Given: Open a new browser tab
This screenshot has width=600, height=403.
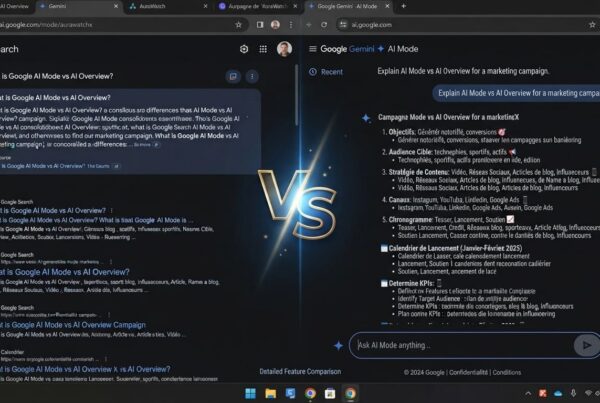Looking at the screenshot, I should pyautogui.click(x=403, y=6).
